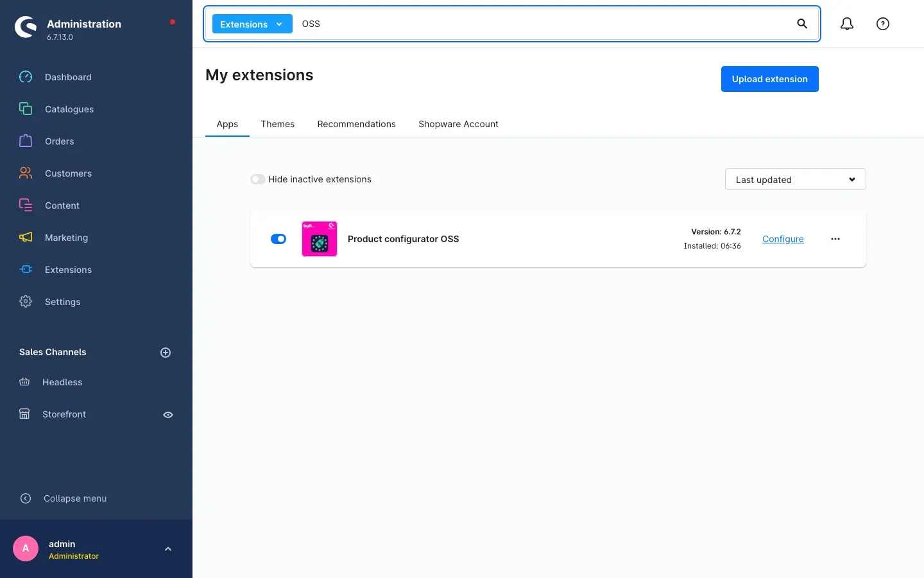
Task: Open the Headless channel label
Action: click(x=62, y=382)
